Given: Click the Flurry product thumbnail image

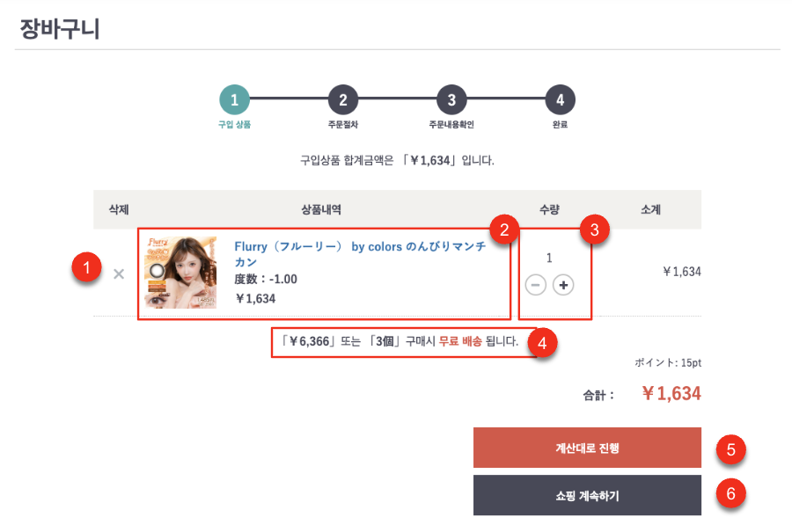Looking at the screenshot, I should coord(180,273).
